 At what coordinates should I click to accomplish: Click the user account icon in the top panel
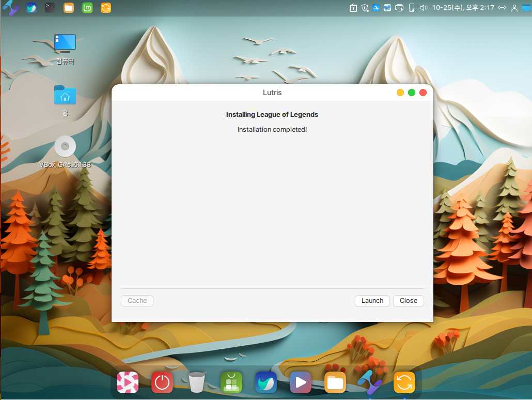click(x=514, y=8)
